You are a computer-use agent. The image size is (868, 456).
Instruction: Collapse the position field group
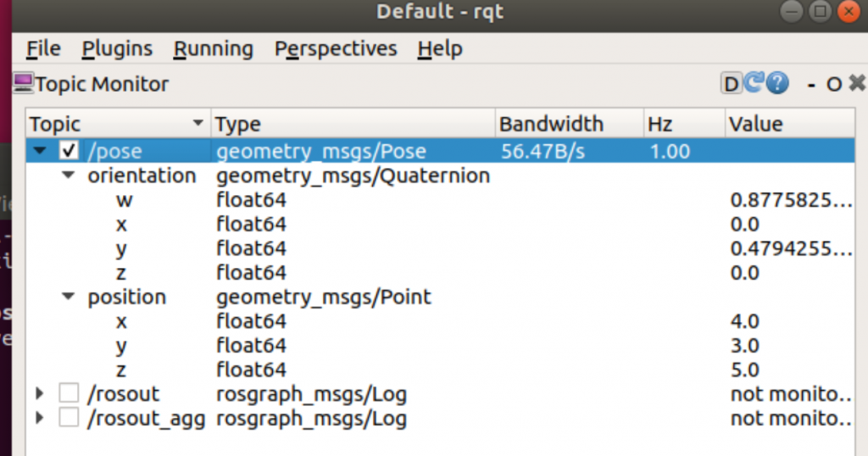70,298
